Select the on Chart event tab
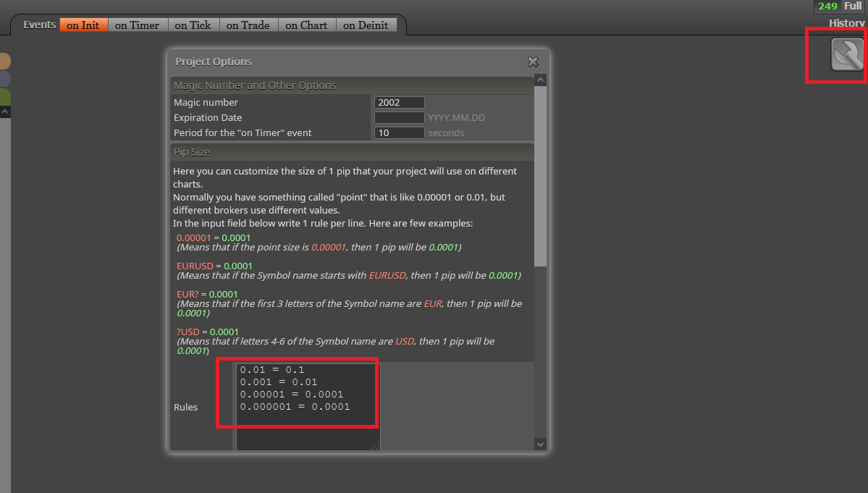This screenshot has height=493, width=868. pyautogui.click(x=307, y=25)
